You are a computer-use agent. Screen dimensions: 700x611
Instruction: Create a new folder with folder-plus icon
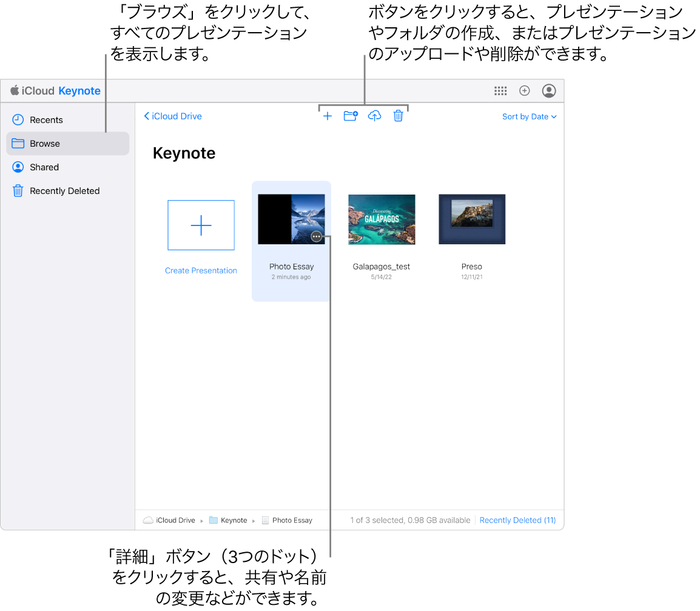pos(351,116)
